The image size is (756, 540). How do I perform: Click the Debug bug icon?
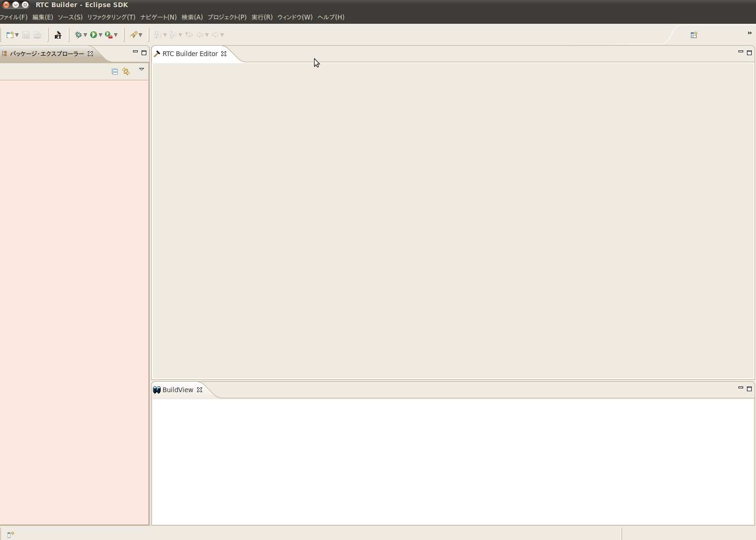pos(78,35)
